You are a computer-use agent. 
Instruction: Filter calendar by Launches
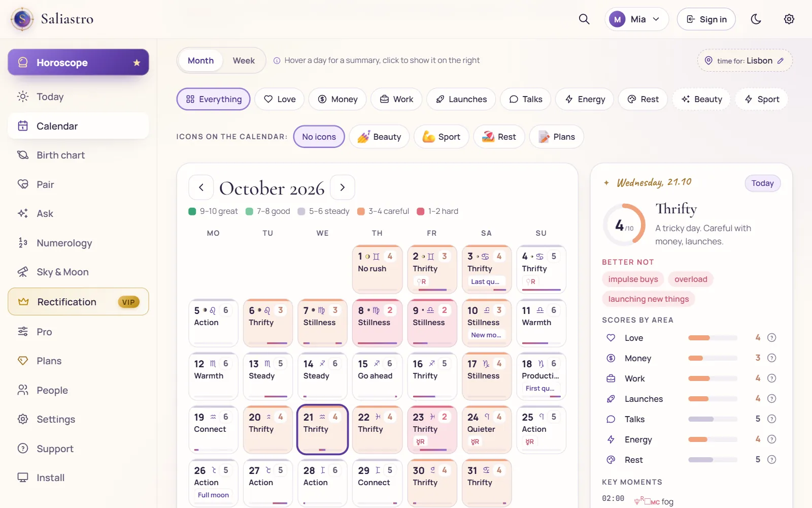461,99
